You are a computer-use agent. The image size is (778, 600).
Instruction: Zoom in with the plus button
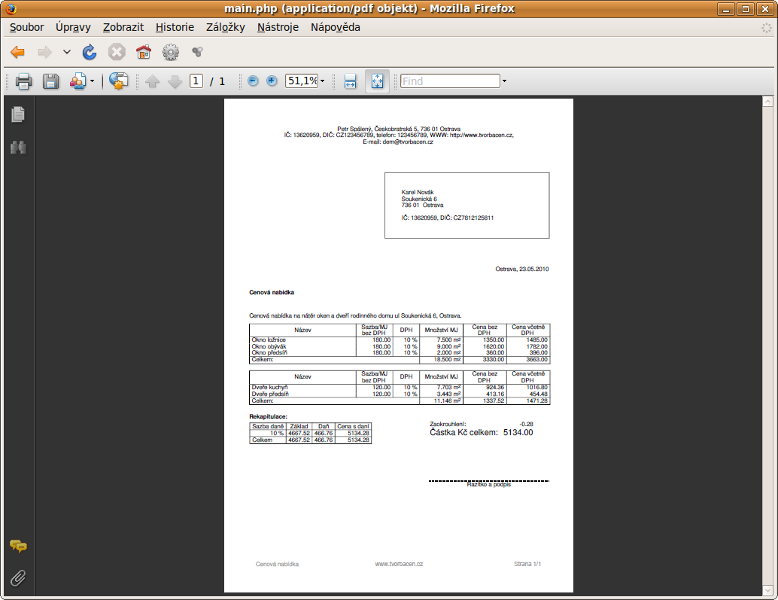pyautogui.click(x=271, y=81)
